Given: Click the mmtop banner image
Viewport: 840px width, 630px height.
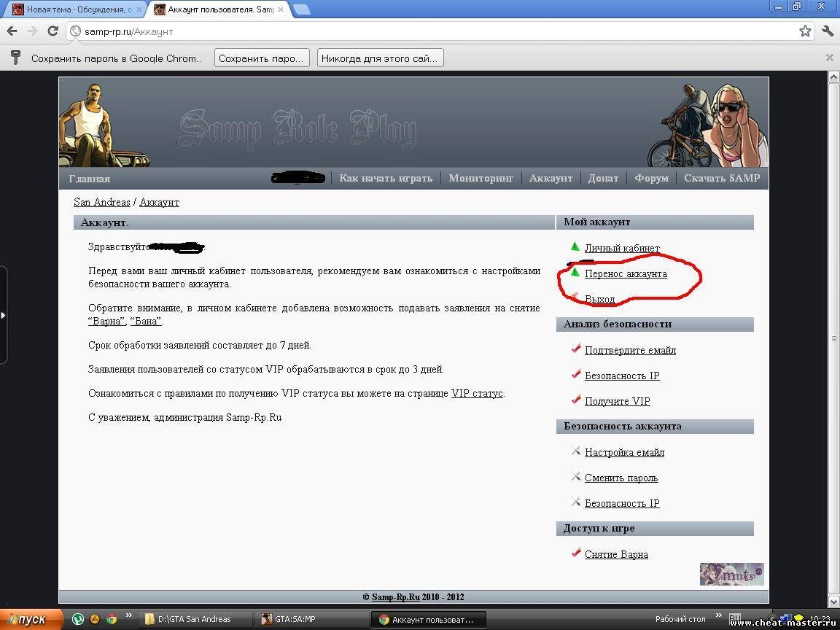Looking at the screenshot, I should pos(731,574).
